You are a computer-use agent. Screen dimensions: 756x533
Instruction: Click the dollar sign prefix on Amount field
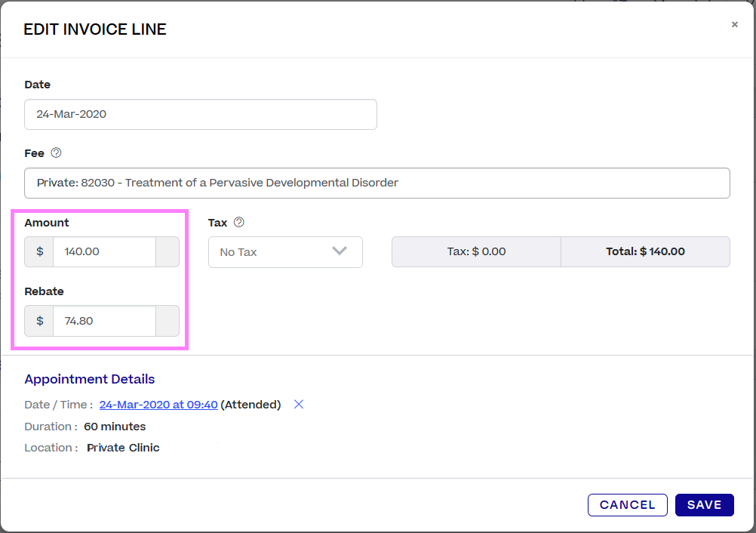tap(38, 251)
